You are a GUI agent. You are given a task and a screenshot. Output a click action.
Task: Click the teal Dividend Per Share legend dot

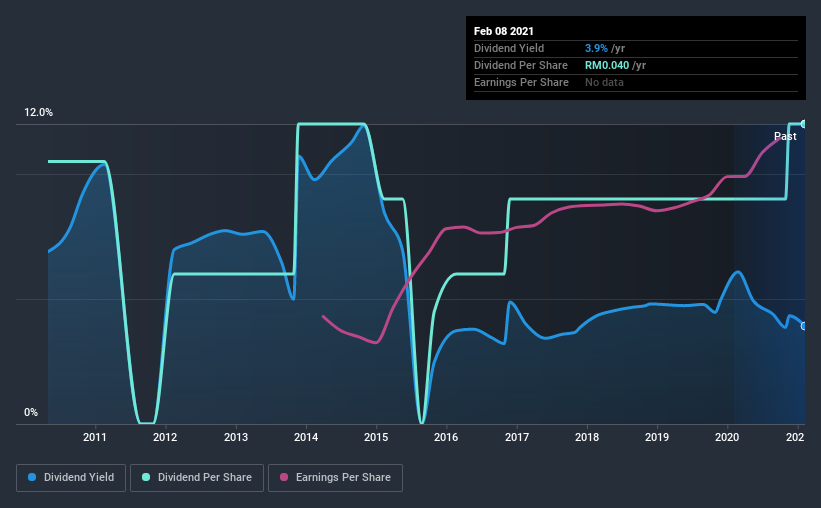[146, 477]
